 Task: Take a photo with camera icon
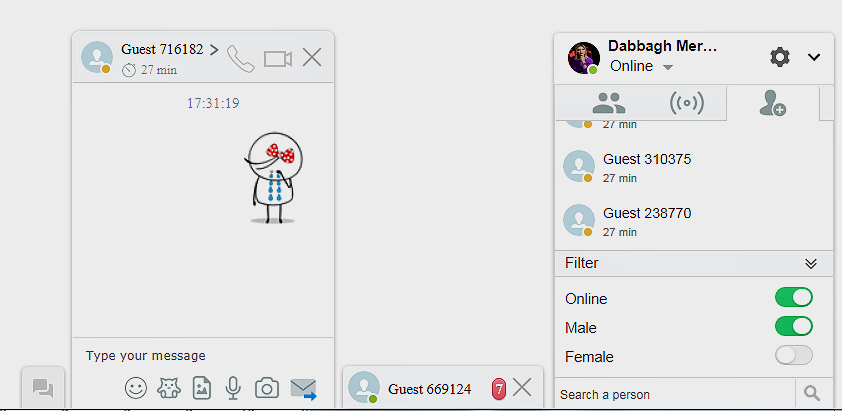(x=267, y=387)
